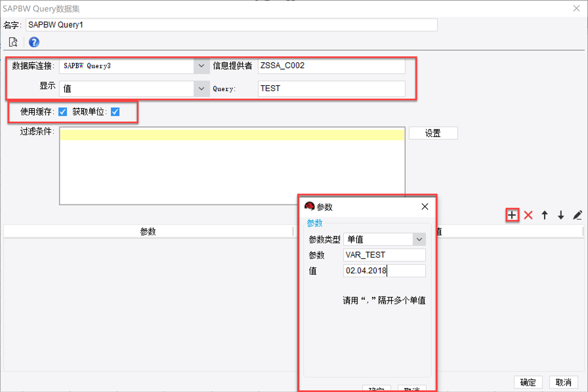Open the 数据库连接 dropdown
Viewport: 588px width, 392px height.
[x=201, y=66]
